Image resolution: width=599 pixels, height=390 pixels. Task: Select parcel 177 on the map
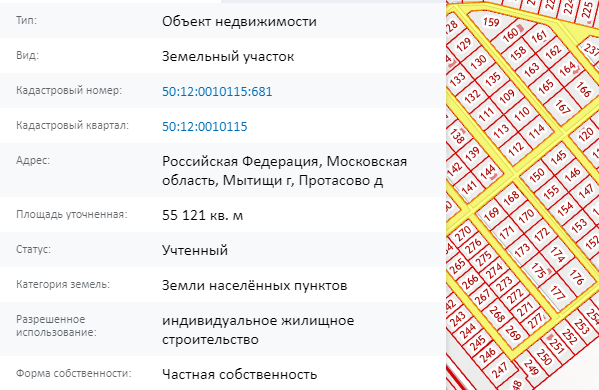[x=557, y=293]
